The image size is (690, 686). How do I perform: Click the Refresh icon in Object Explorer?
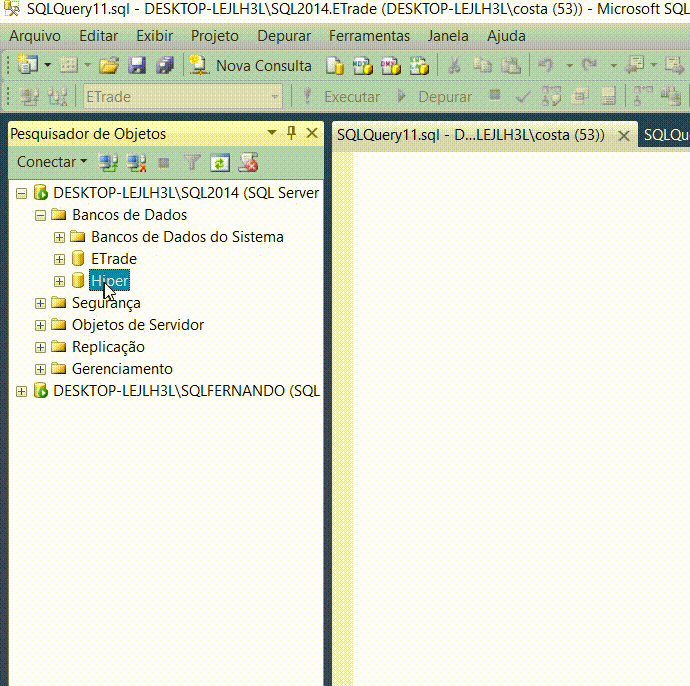pos(220,163)
